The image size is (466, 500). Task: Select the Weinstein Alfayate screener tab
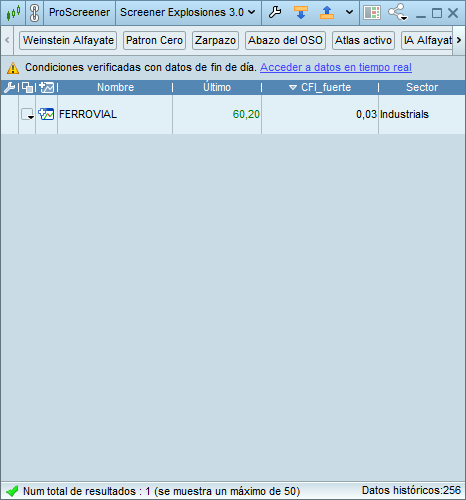click(x=68, y=40)
